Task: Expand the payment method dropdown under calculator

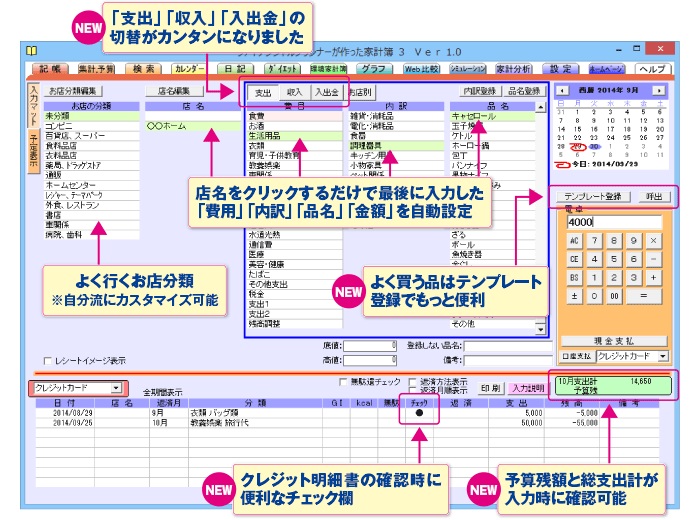Action: 661,355
